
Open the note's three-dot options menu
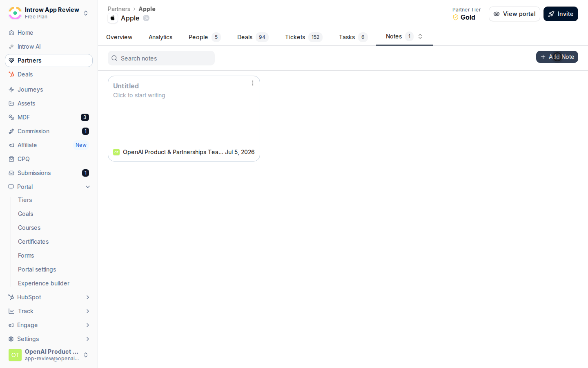[253, 83]
